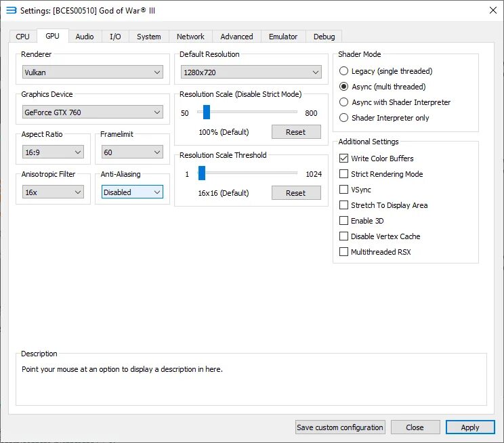Screen dimensions: 504x443
Task: Select the GPU tab
Action: point(52,36)
